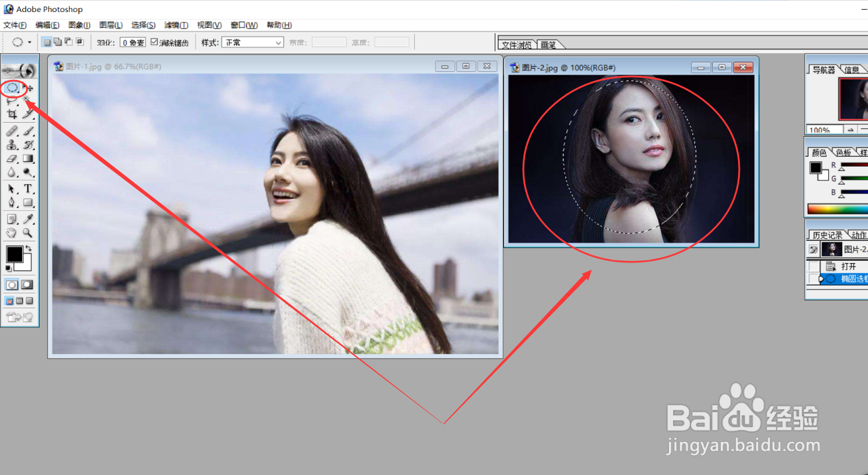The height and width of the screenshot is (475, 868).
Task: Select the Path Selection tool
Action: [x=12, y=188]
